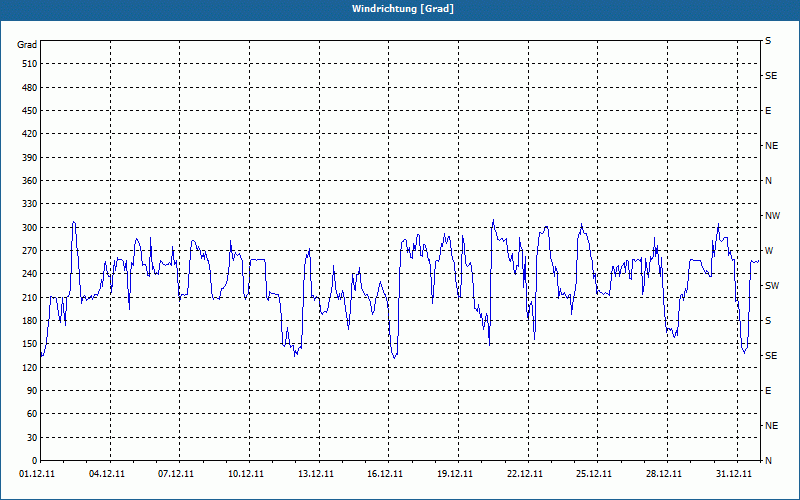The image size is (800, 500).
Task: Pick the 420 degree axis label
Action: (x=30, y=134)
